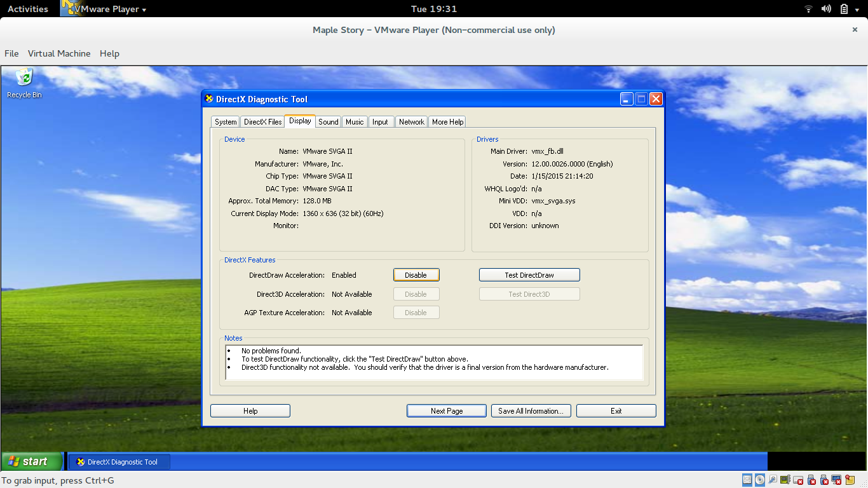Switch to the Input tab

click(381, 122)
